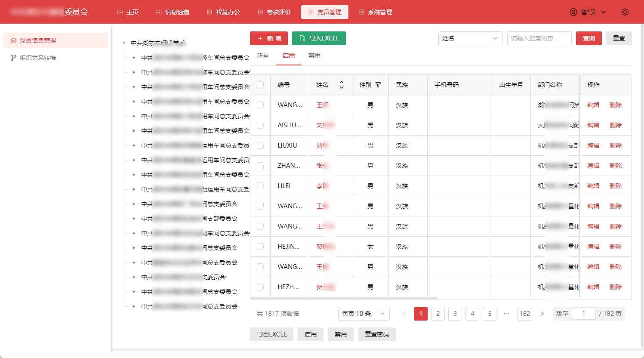Expand the first child node in organization tree
Screen dimensions: 644x358
(x=134, y=58)
